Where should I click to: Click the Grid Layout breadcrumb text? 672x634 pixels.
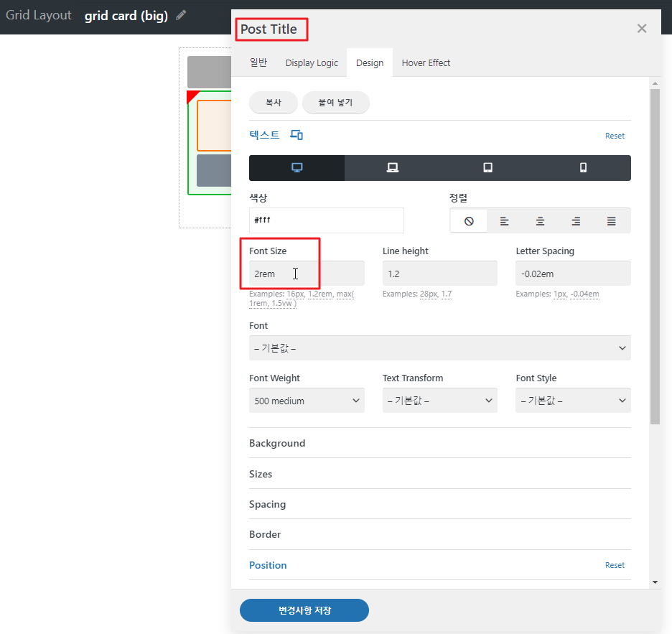tap(39, 15)
